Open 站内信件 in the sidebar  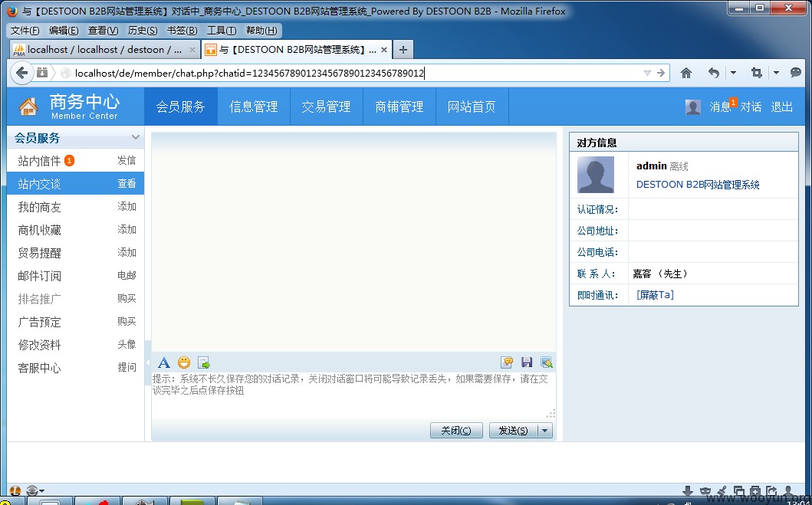(39, 161)
